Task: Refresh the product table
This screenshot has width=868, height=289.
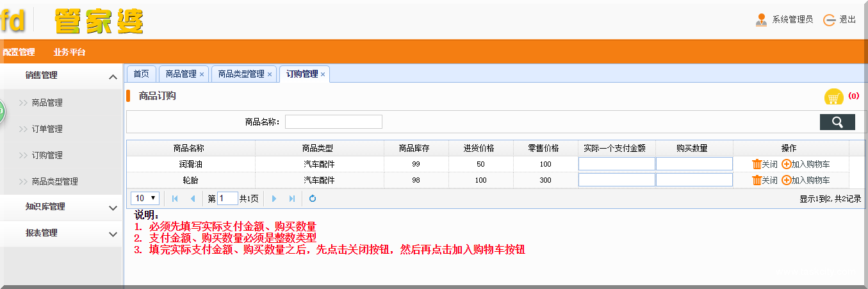Action: (x=313, y=199)
